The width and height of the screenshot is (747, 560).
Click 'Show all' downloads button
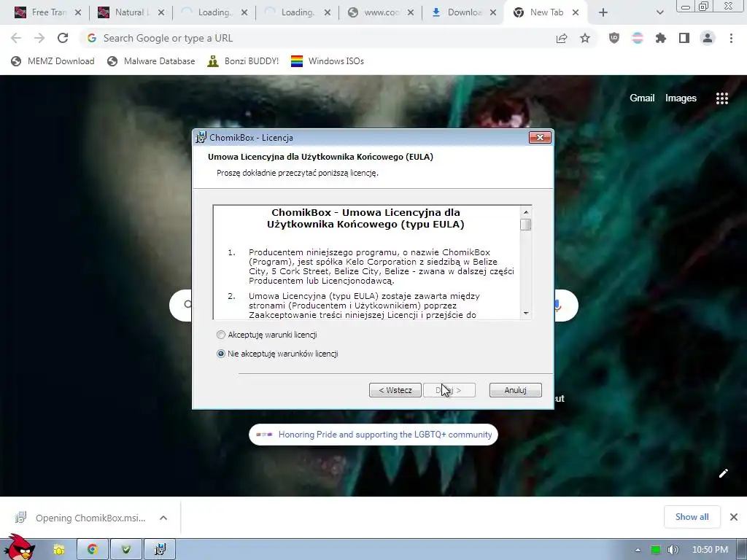tap(692, 517)
